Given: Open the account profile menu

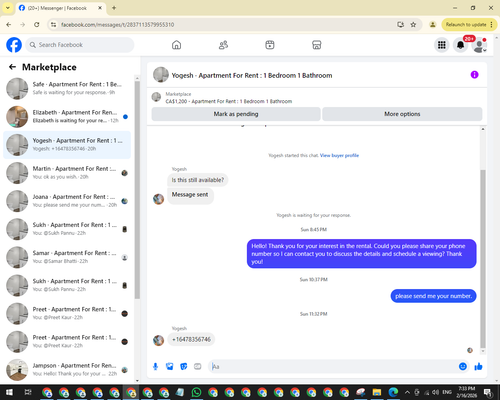Looking at the screenshot, I should coord(479,45).
